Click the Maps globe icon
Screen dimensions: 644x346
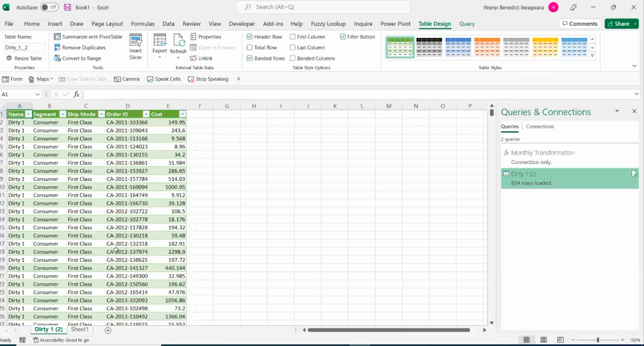(x=31, y=79)
